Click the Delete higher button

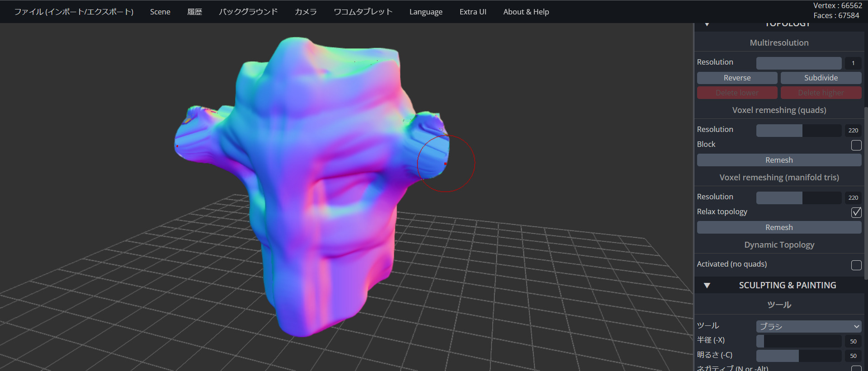tap(821, 93)
